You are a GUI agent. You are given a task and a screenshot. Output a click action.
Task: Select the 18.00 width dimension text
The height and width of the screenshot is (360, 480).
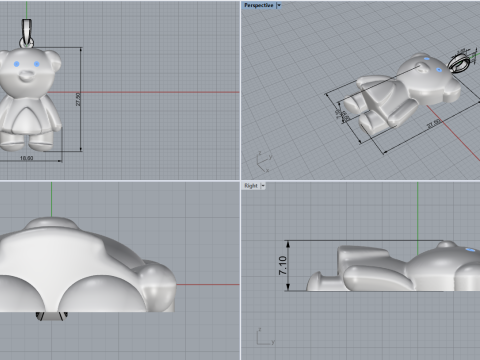click(27, 158)
